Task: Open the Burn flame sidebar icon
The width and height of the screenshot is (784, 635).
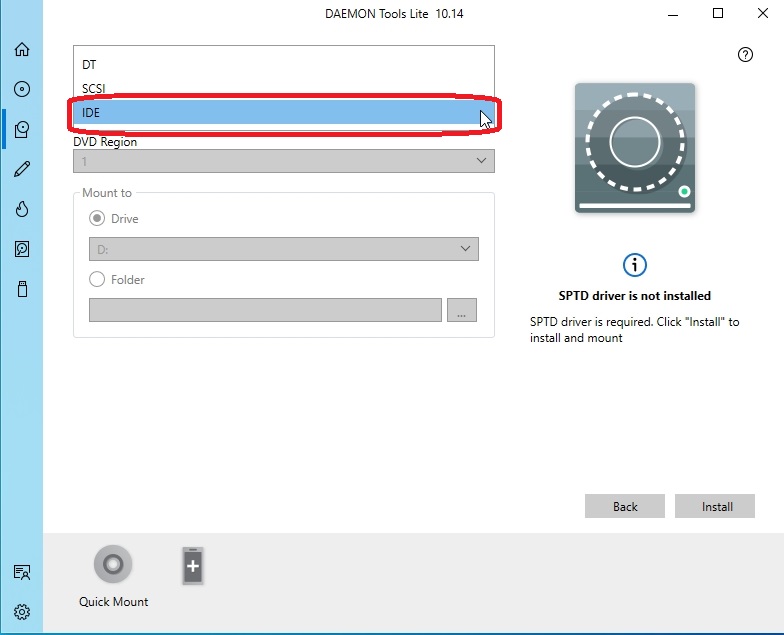Action: click(22, 208)
